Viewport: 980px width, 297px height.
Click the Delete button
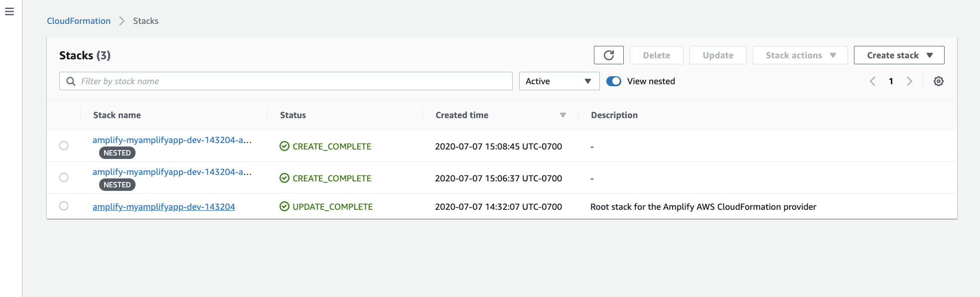pos(656,55)
